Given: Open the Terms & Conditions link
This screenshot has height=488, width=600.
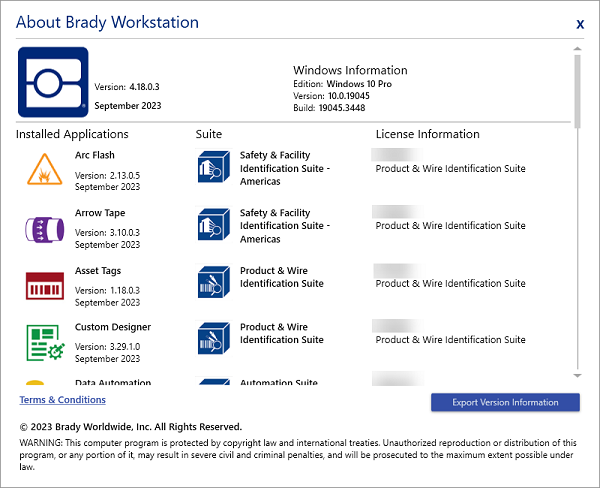Looking at the screenshot, I should (x=62, y=400).
